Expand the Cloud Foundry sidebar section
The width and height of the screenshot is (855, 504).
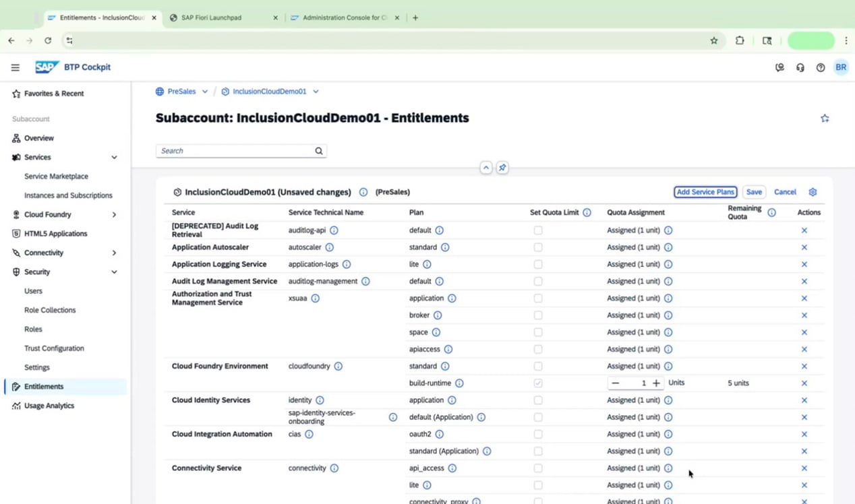click(114, 215)
